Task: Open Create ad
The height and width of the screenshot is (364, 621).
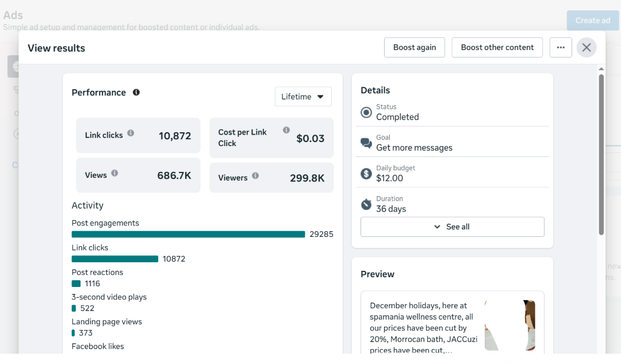Action: (x=593, y=20)
